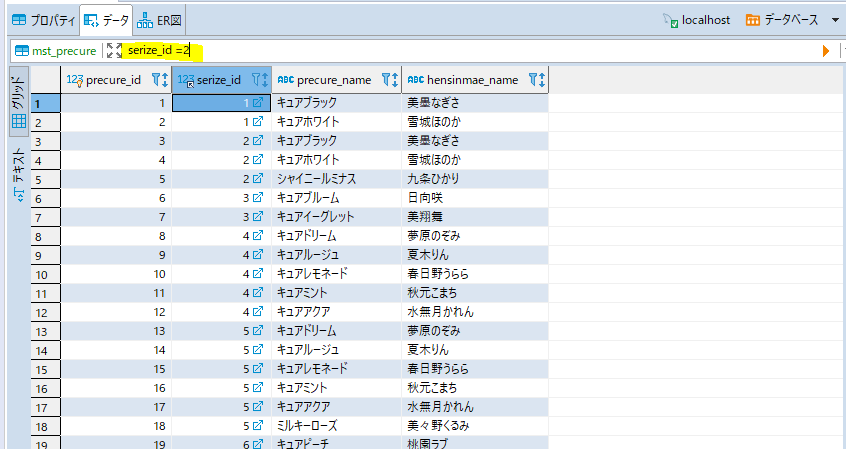Select キュアドリーム cell in row 8
This screenshot has height=449, width=846.
pos(337,236)
